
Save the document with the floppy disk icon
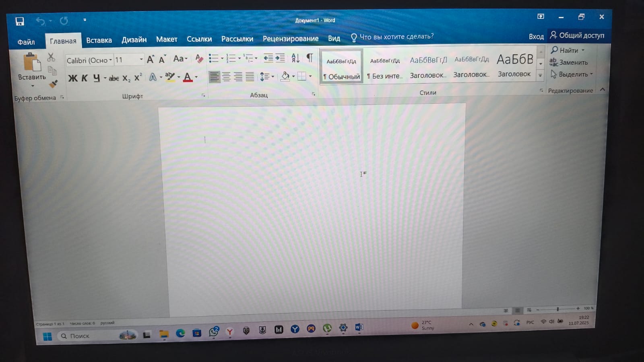click(20, 21)
